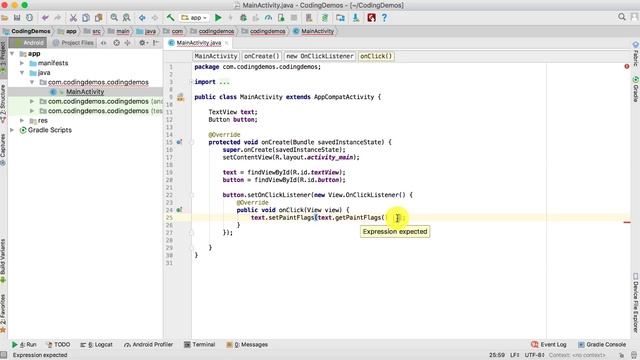Select MainActivity in the project tree
Image resolution: width=640 pixels, height=360 pixels.
pos(85,92)
